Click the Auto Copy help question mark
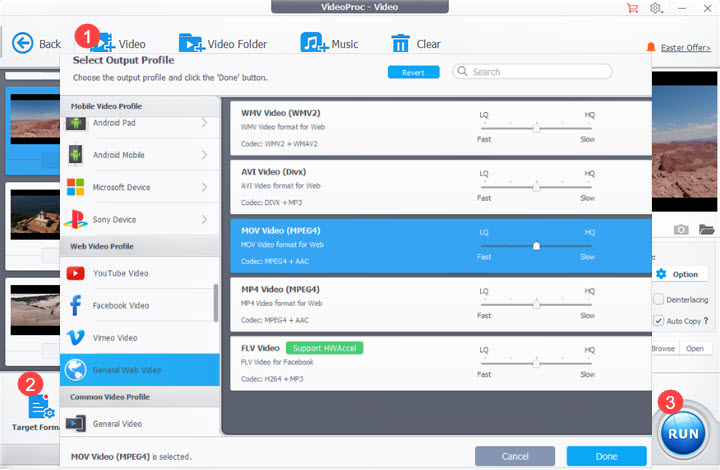This screenshot has width=720, height=470. 706,320
